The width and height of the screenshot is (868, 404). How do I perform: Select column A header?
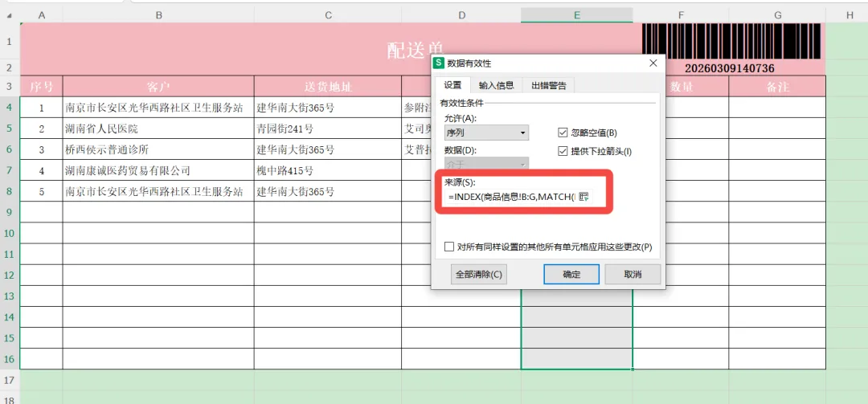pyautogui.click(x=42, y=15)
